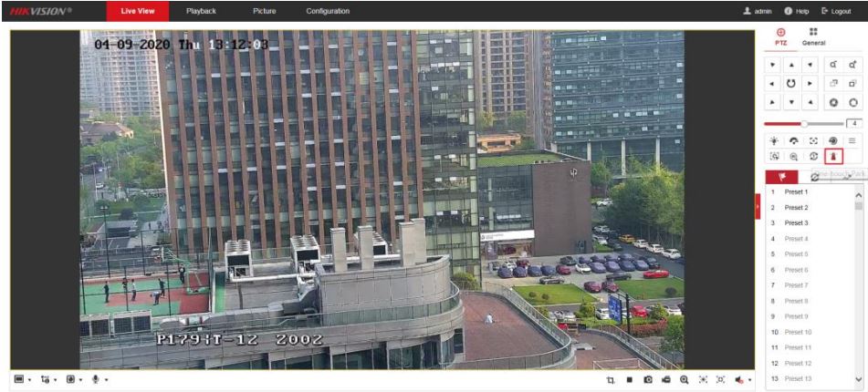Tilt camera up with PTZ up arrow
The height and width of the screenshot is (392, 868).
pyautogui.click(x=791, y=66)
